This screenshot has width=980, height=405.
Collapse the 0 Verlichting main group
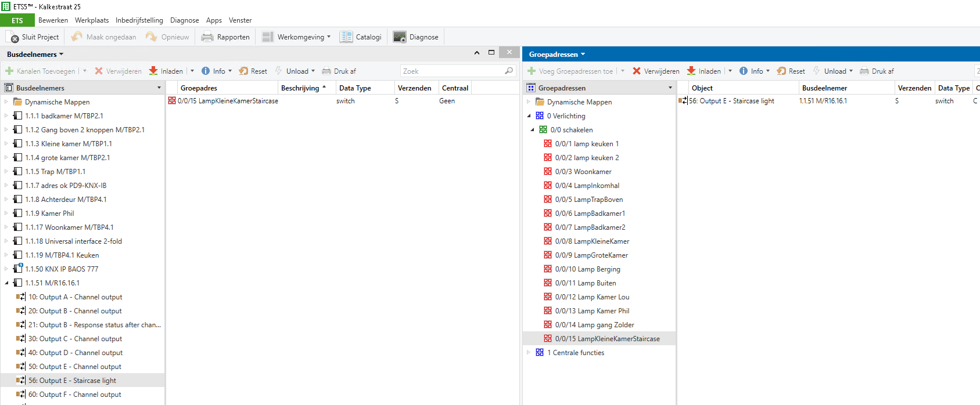point(529,116)
